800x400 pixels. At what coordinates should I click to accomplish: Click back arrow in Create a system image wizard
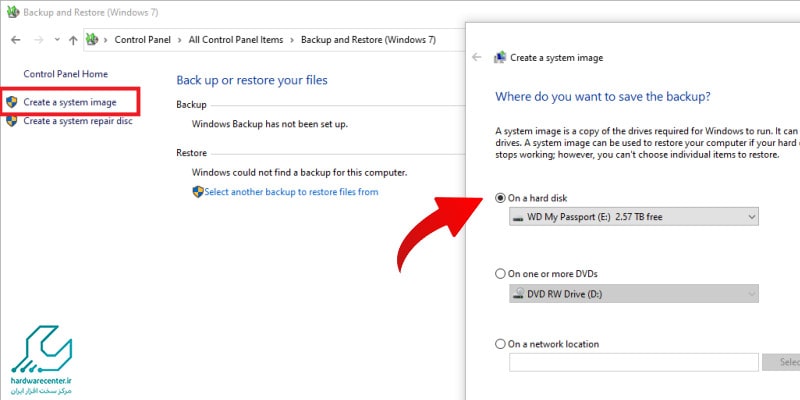[477, 57]
